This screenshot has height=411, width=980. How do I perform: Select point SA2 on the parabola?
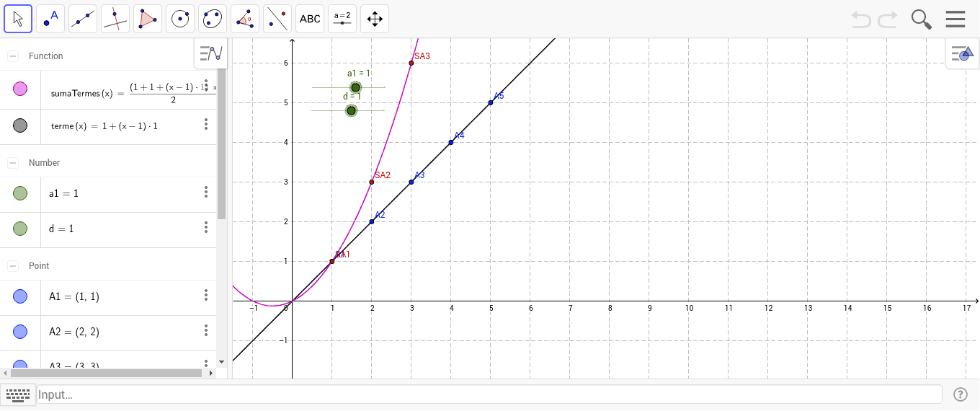coord(372,182)
